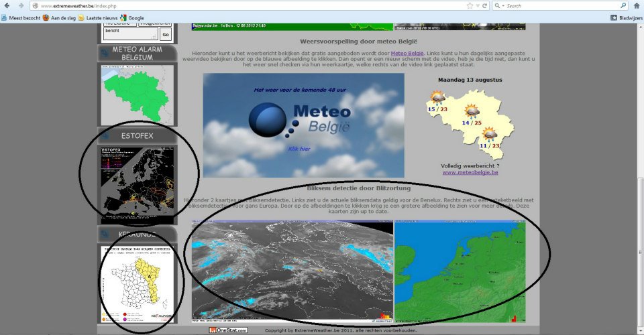Click the 15 / 23 weather icon
Screen dimensions: 644x335
tap(437, 98)
